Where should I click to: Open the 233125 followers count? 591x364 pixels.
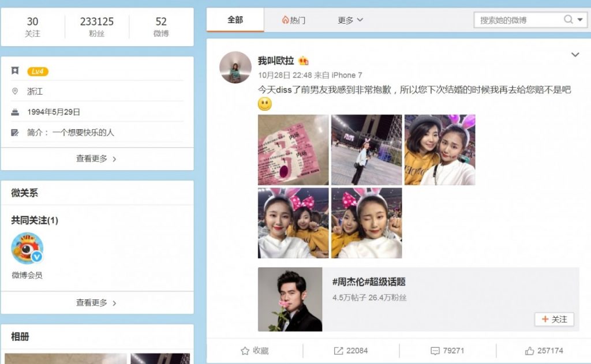click(97, 27)
